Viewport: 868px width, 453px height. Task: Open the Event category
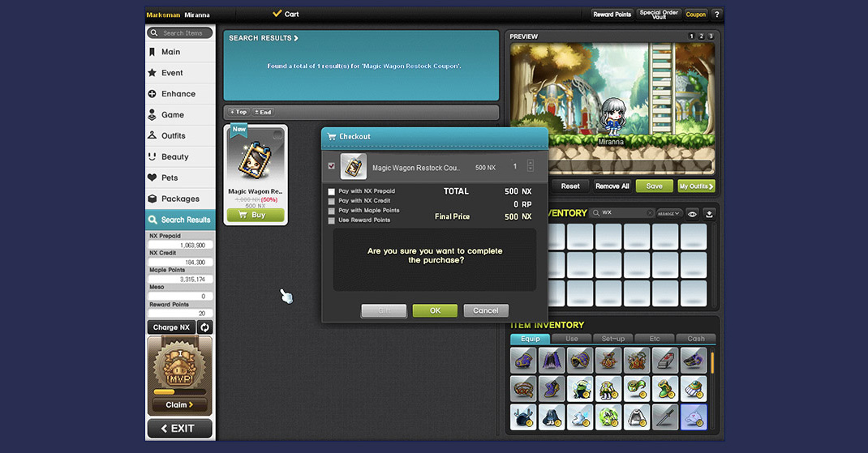[180, 73]
